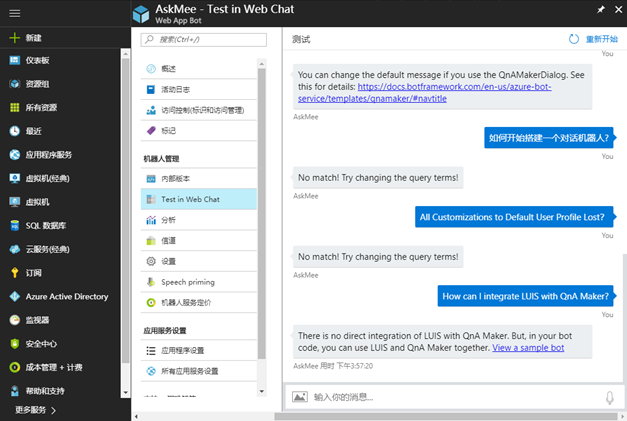This screenshot has height=421, width=627.
Task: Click bottom horizontal scrollbar thumb
Action: tap(446, 417)
